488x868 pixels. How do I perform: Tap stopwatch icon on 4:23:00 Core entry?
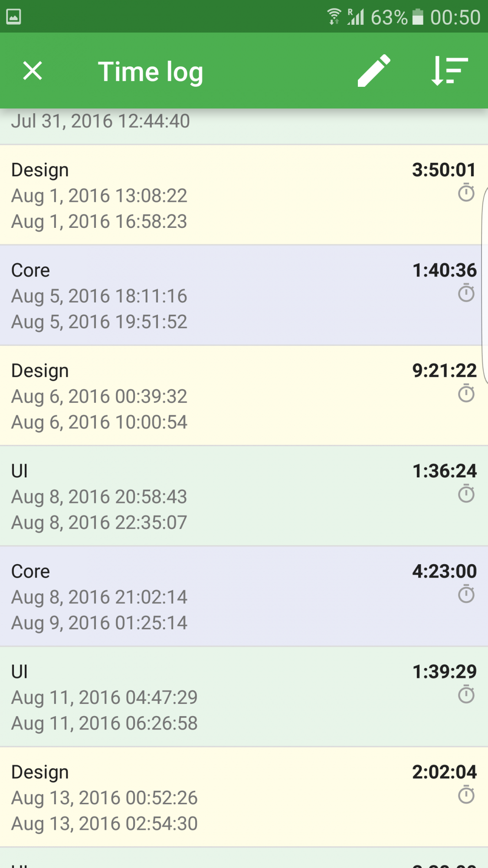pyautogui.click(x=466, y=594)
